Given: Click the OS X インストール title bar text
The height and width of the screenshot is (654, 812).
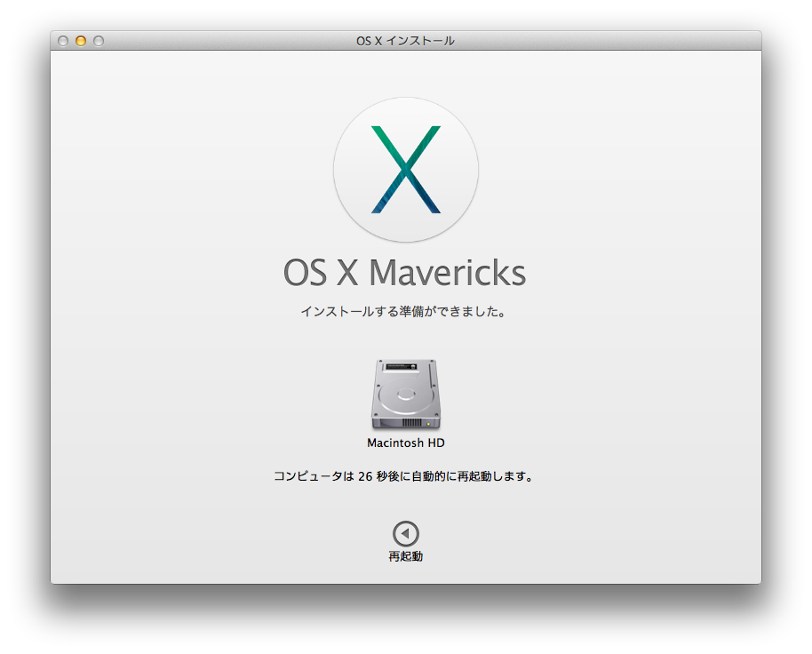Looking at the screenshot, I should [x=405, y=41].
